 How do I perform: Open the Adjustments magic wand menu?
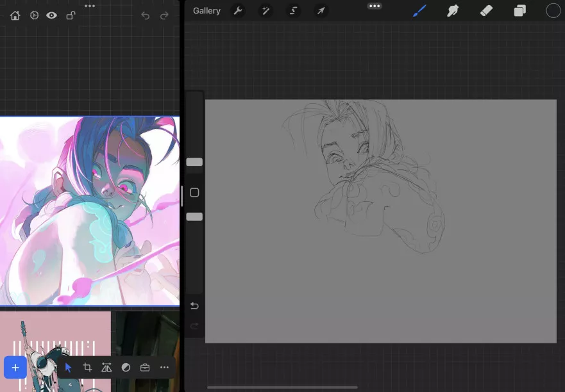(265, 11)
